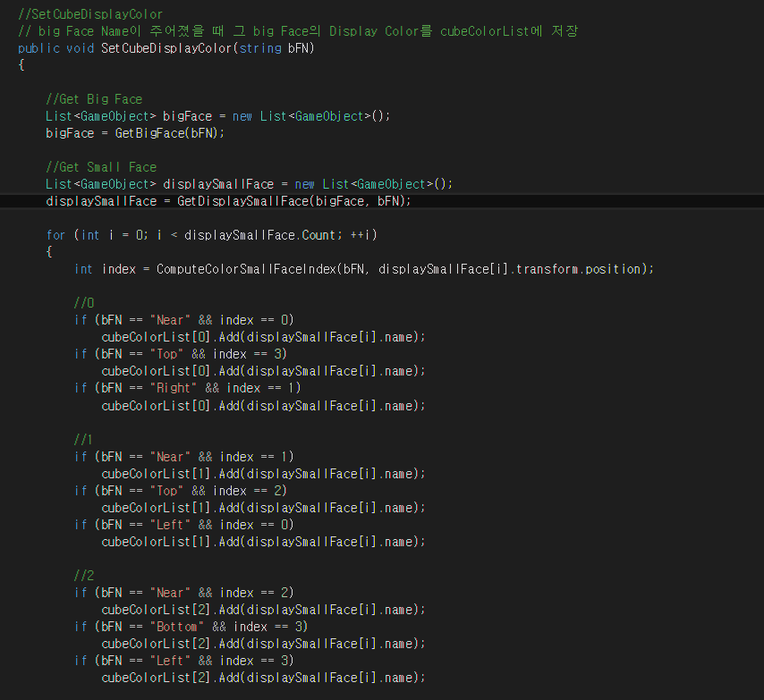Click the '//0' comment
Image resolution: width=764 pixels, height=700 pixels.
coord(84,303)
